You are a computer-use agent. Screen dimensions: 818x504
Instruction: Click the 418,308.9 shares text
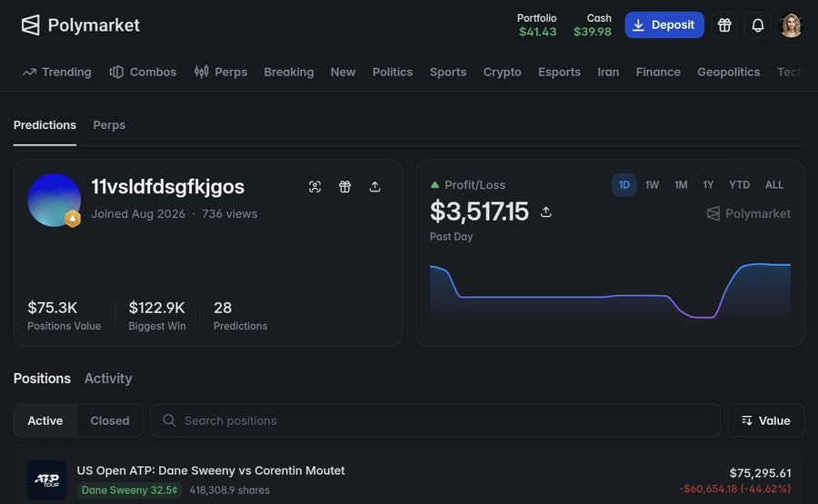pos(230,490)
